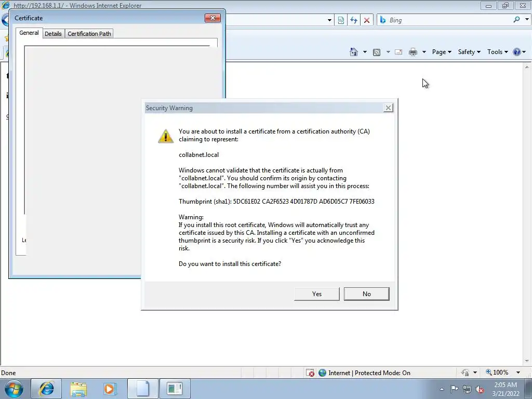This screenshot has height=399, width=532.
Task: Decline certificate install with No button
Action: tap(366, 294)
